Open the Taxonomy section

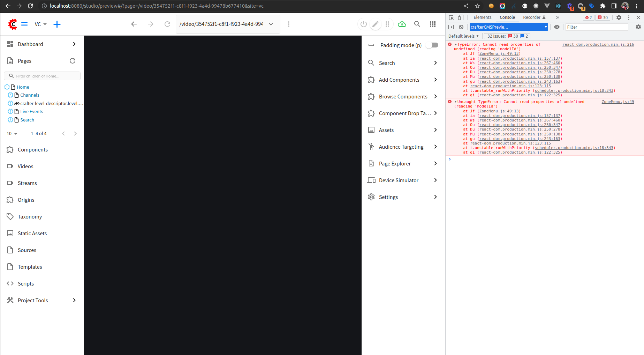(29, 216)
